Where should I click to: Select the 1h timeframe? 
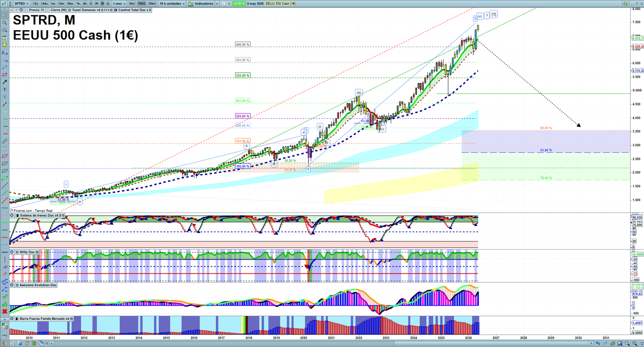pyautogui.click(x=78, y=4)
